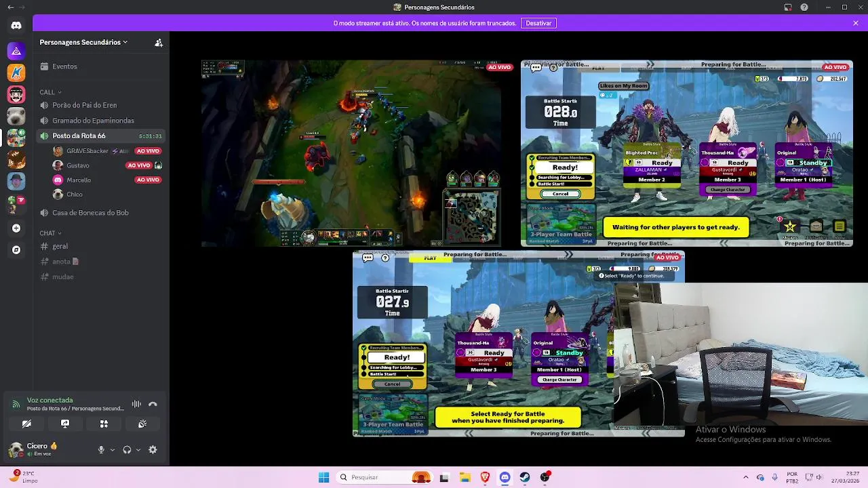The width and height of the screenshot is (868, 488).
Task: Collapse the CALL category
Action: pos(50,92)
